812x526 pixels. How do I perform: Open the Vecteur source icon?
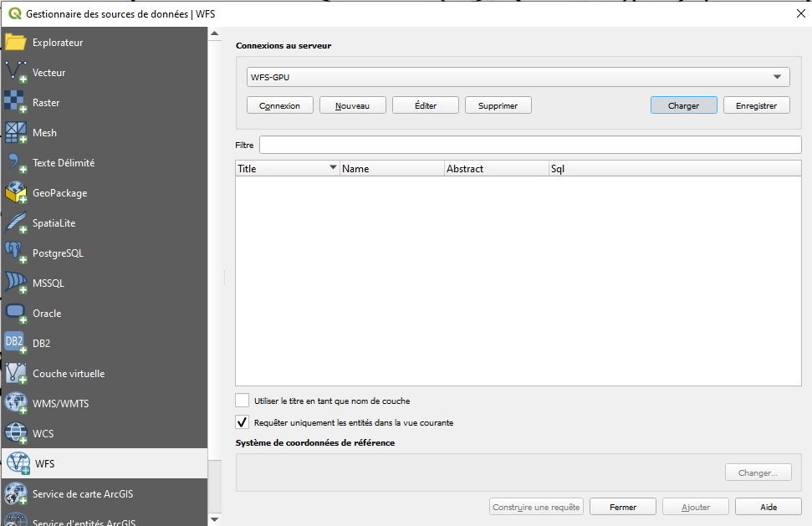pos(16,73)
